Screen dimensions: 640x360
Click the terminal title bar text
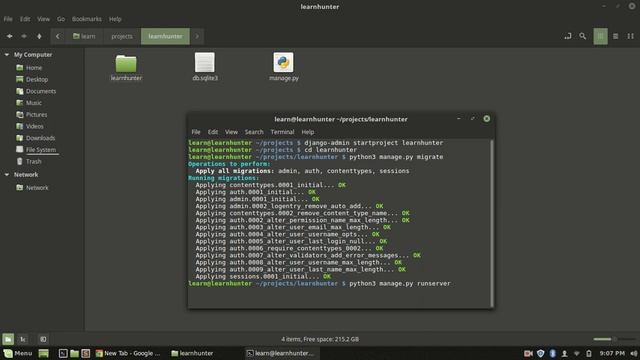point(341,119)
